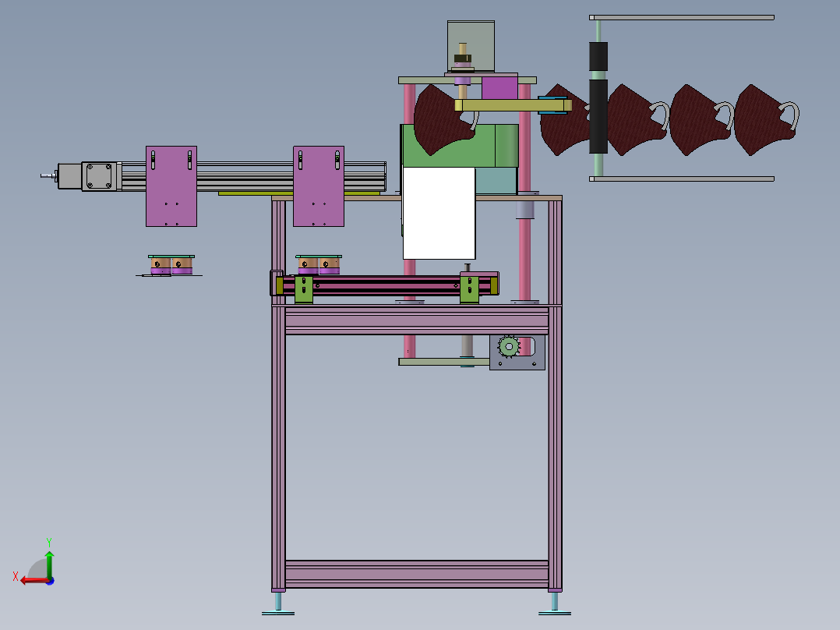Select the transparent enclosure box at top
Image resolution: width=840 pixels, height=630 pixels.
pyautogui.click(x=471, y=45)
